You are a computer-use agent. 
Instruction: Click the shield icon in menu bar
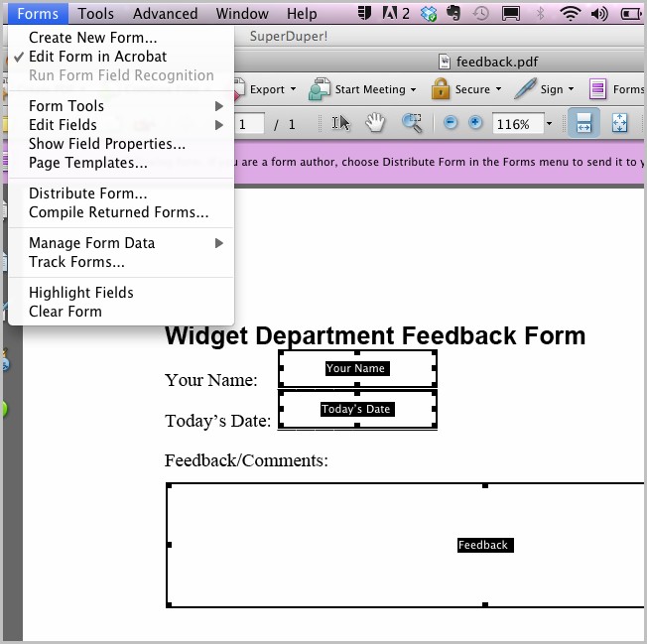365,13
